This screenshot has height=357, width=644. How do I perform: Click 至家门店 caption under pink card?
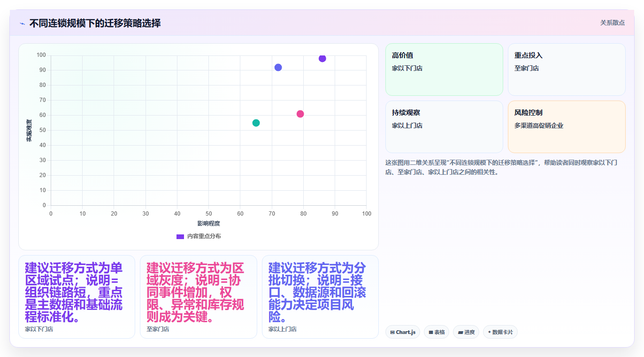click(x=158, y=329)
